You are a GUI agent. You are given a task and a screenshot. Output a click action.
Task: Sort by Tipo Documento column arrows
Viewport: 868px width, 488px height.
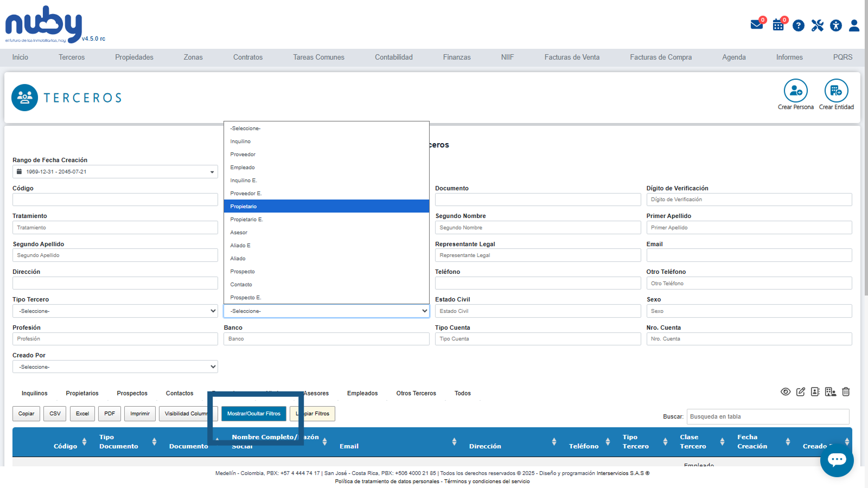155,441
